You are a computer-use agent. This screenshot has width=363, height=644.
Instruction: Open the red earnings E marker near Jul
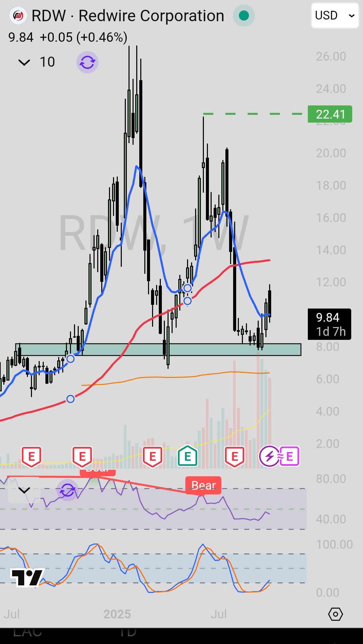point(234,457)
